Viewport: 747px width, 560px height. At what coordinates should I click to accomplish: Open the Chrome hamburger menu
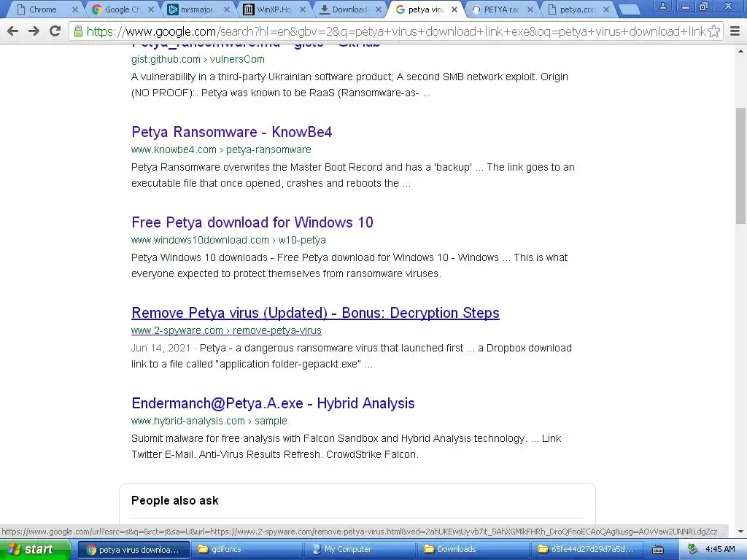(735, 31)
